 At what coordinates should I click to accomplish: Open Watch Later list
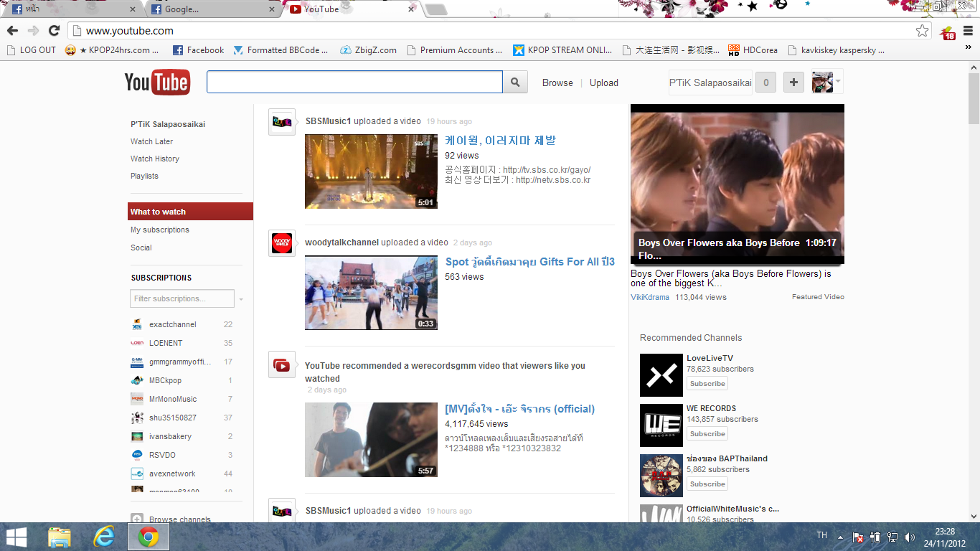(152, 141)
